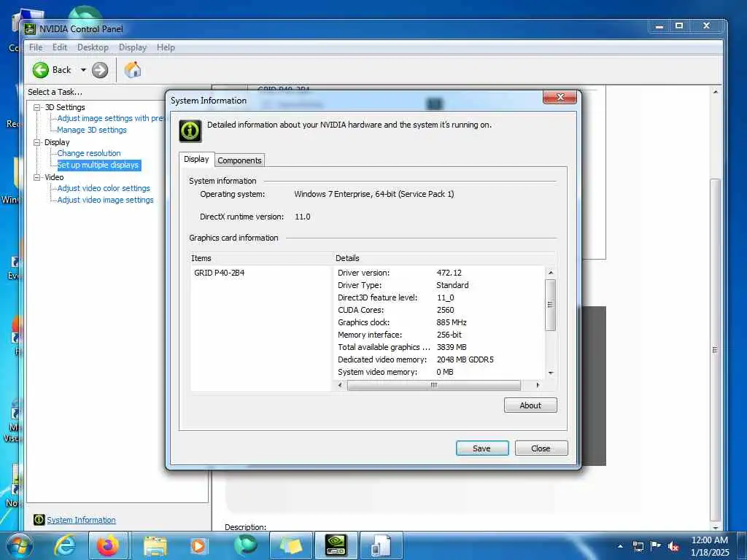This screenshot has height=560, width=747.
Task: Select Change resolution
Action: [89, 153]
